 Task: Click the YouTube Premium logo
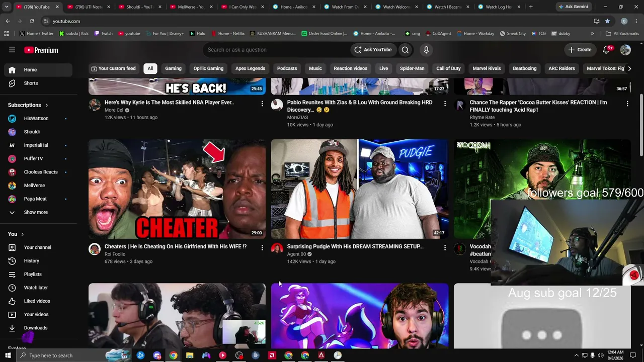(41, 50)
